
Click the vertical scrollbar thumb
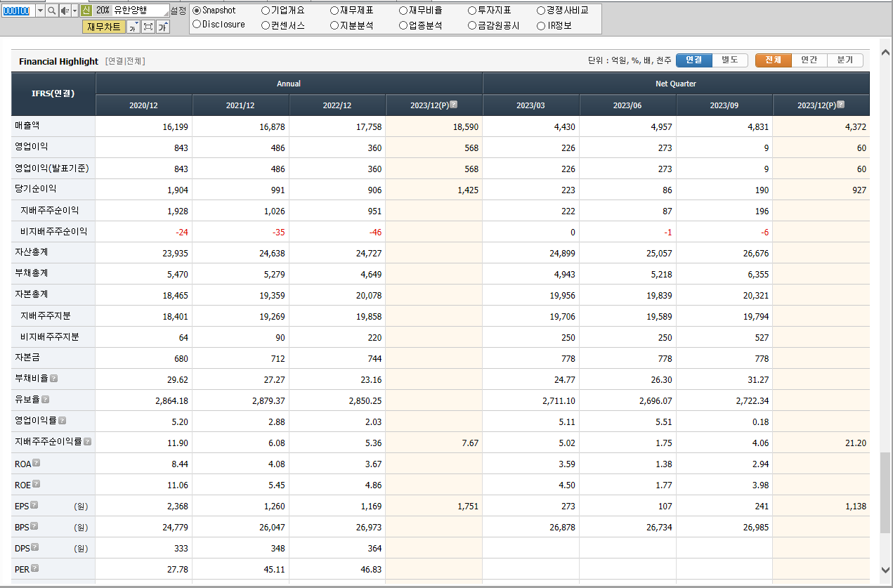pos(885,492)
